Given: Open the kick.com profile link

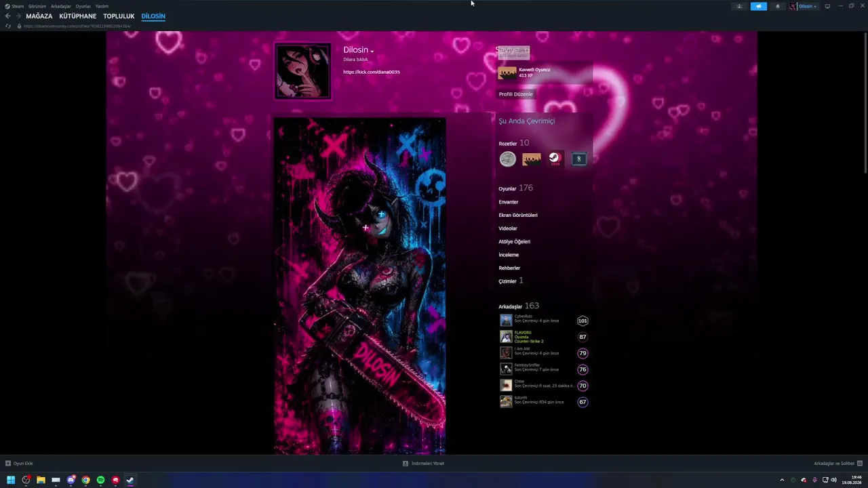Looking at the screenshot, I should click(372, 72).
